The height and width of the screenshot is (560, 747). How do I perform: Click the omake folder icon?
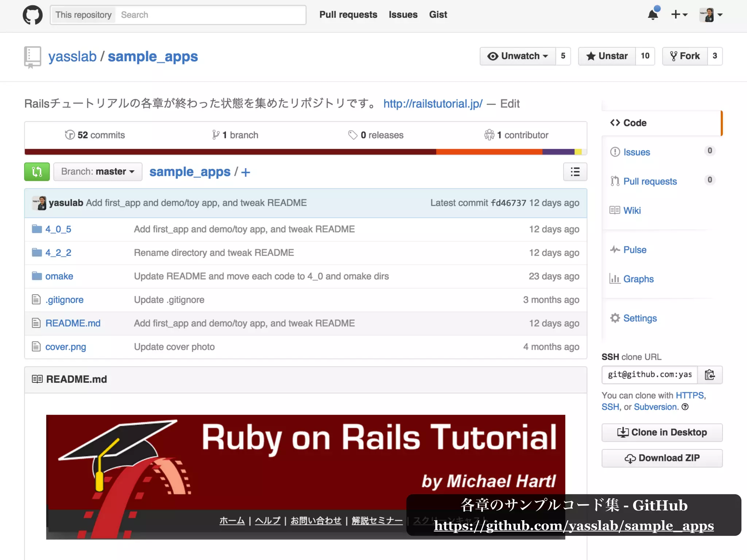(37, 276)
